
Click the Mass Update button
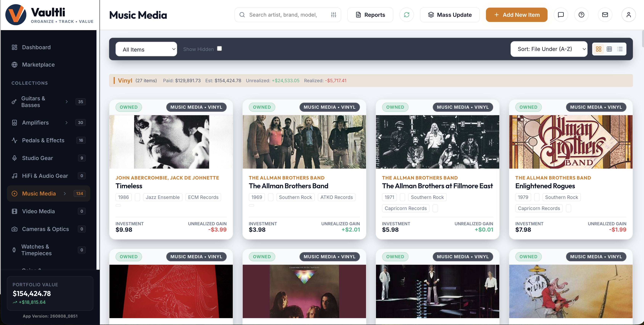click(450, 15)
